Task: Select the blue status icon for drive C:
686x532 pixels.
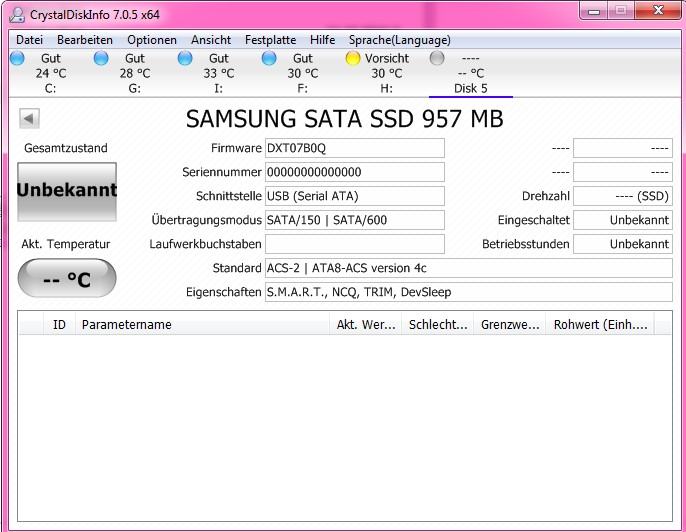Action: tap(18, 58)
